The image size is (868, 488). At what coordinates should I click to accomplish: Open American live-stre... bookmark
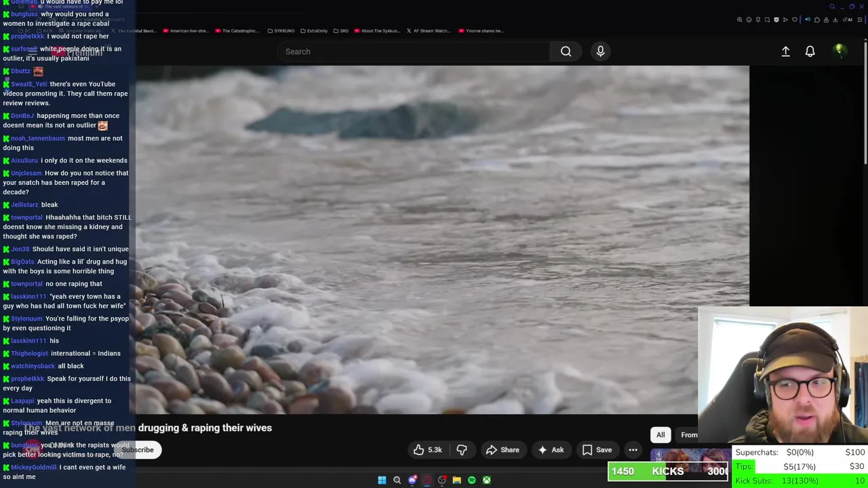tap(184, 30)
